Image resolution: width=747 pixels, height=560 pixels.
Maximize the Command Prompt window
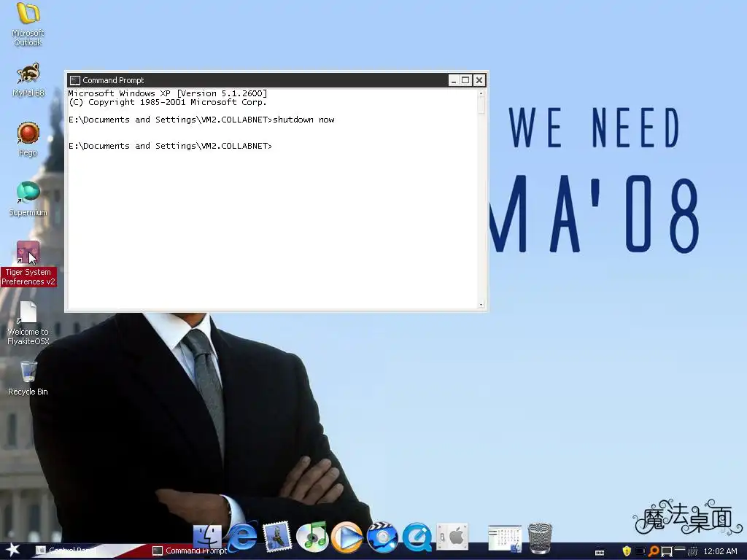coord(466,80)
